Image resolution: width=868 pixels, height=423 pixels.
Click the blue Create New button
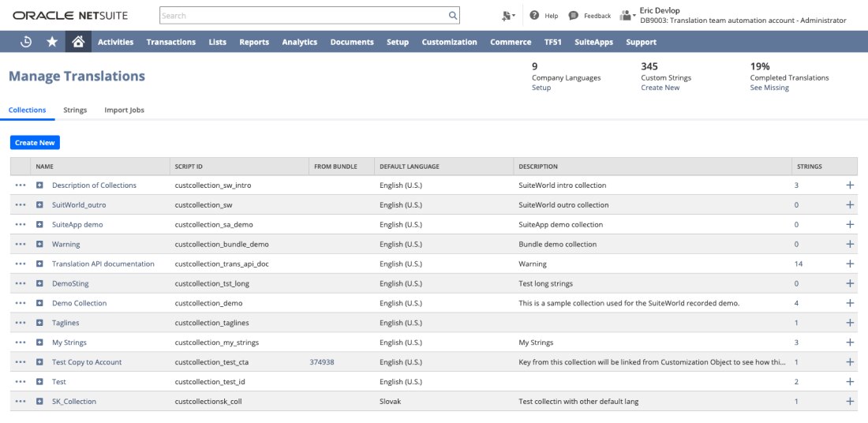click(x=35, y=143)
